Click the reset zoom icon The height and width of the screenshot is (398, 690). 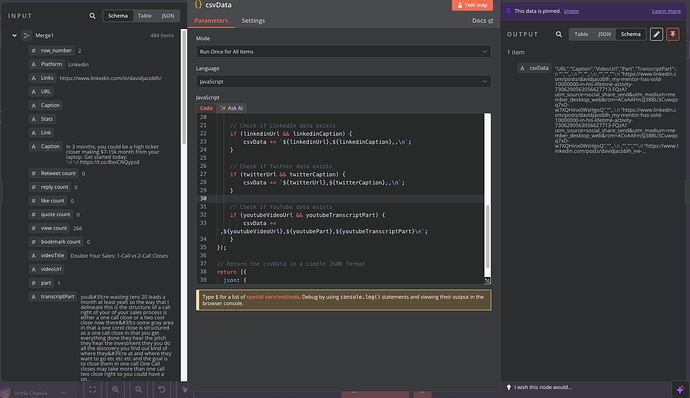tap(161, 390)
